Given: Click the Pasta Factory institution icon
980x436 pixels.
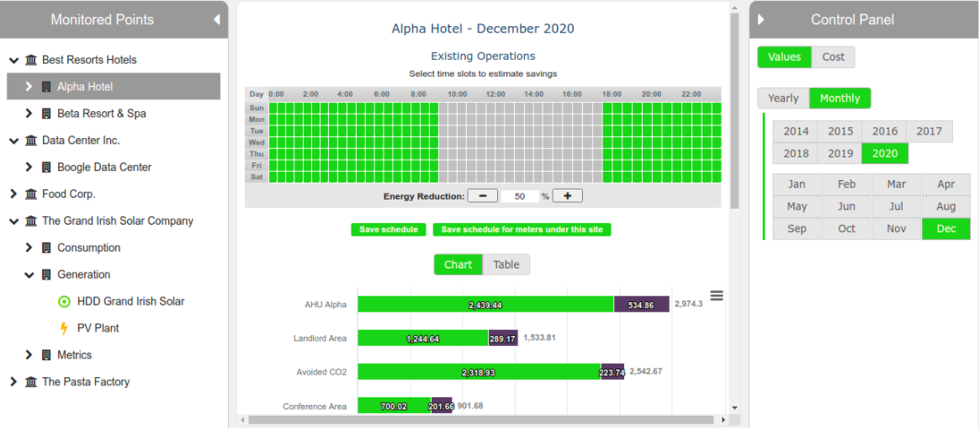Looking at the screenshot, I should point(31,382).
